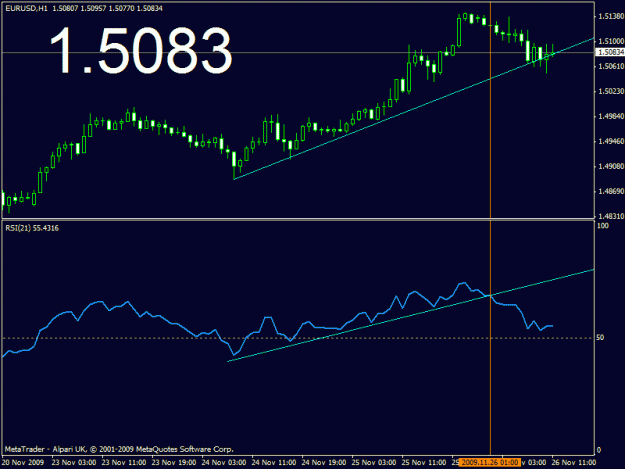The width and height of the screenshot is (625, 469).
Task: Click the 23 Nov 03:00 time label
Action: (74, 463)
